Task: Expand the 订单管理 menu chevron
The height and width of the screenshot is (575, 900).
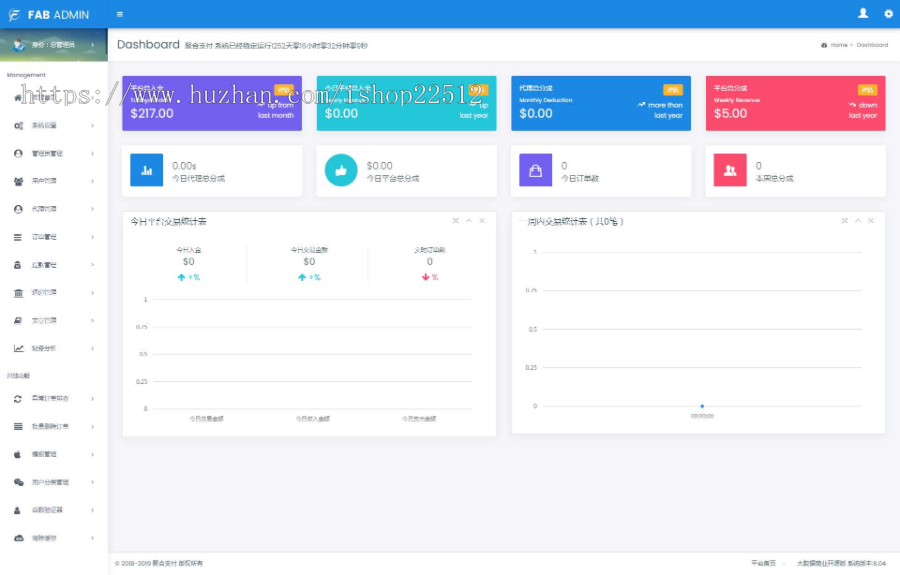Action: pyautogui.click(x=92, y=237)
